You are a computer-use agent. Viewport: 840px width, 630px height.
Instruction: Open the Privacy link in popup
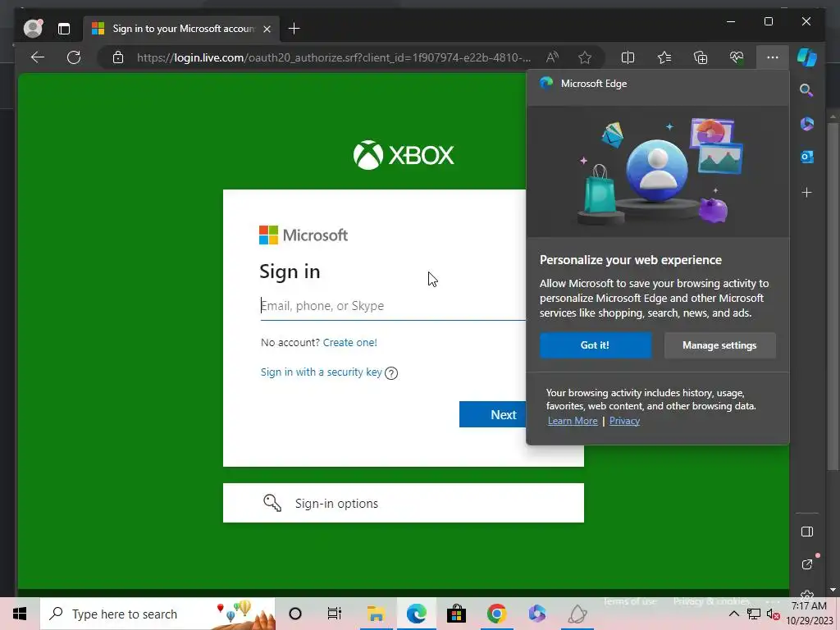click(624, 421)
